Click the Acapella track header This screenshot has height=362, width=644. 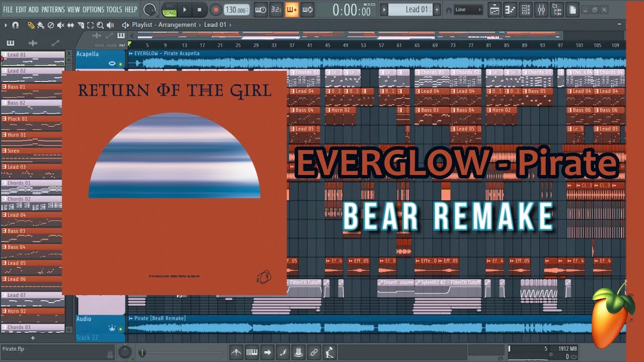[x=100, y=58]
